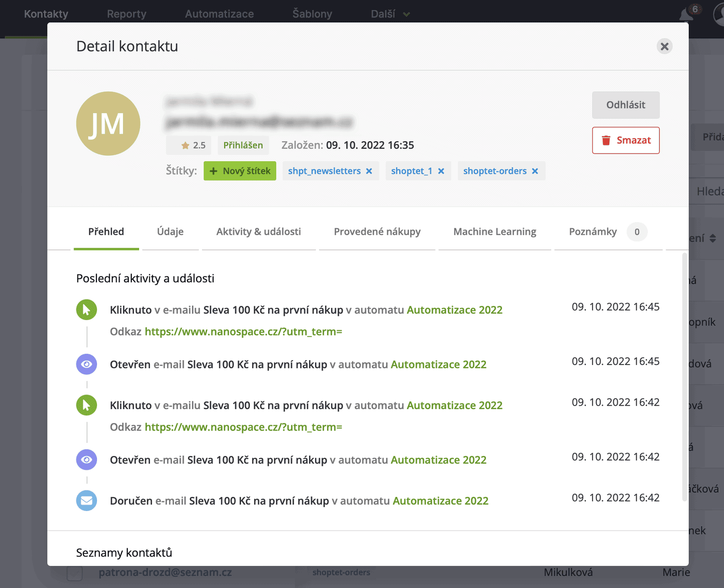Click the JM contact avatar
This screenshot has height=588, width=724.
(x=108, y=123)
